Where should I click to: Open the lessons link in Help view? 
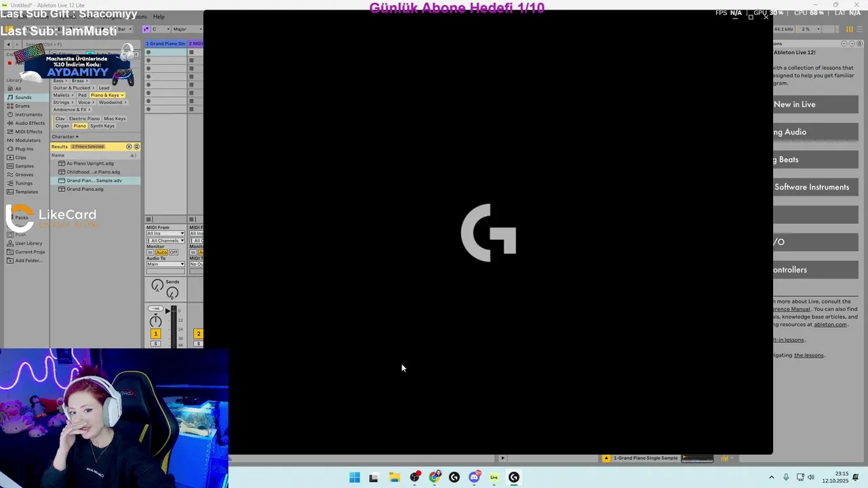pos(809,355)
